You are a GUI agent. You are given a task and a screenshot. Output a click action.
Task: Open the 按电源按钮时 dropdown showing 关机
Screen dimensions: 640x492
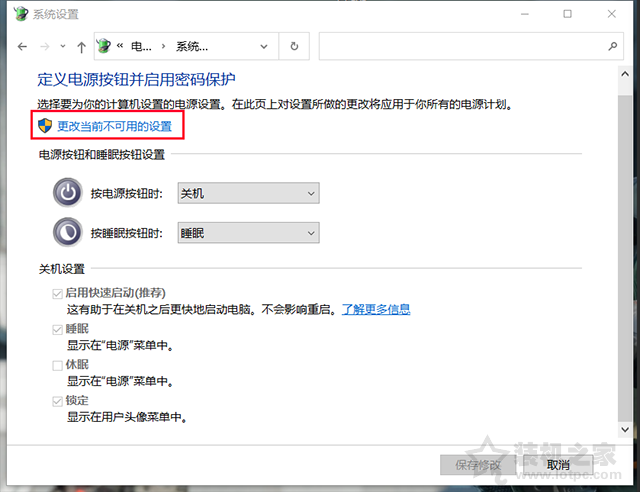(x=249, y=193)
